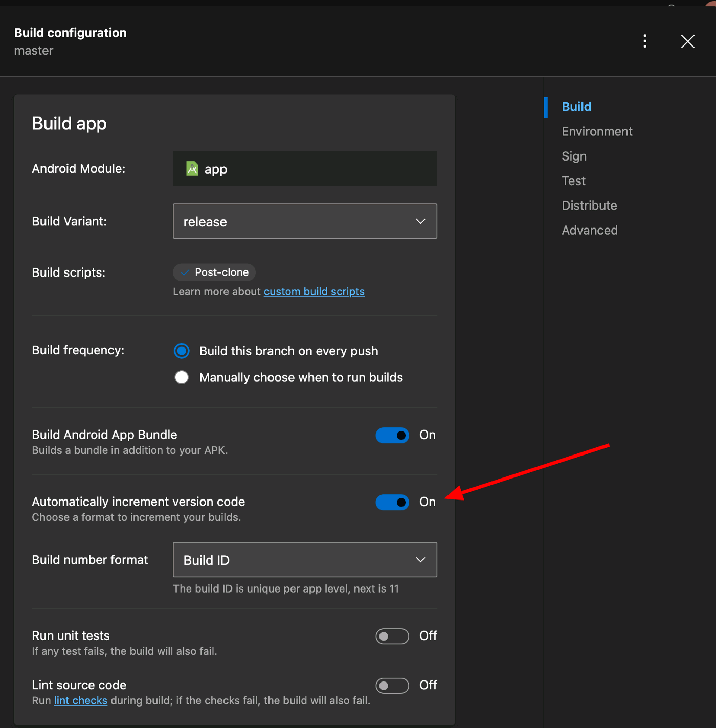Switch to the Distribute section
Screen dimensions: 716x728
click(589, 206)
